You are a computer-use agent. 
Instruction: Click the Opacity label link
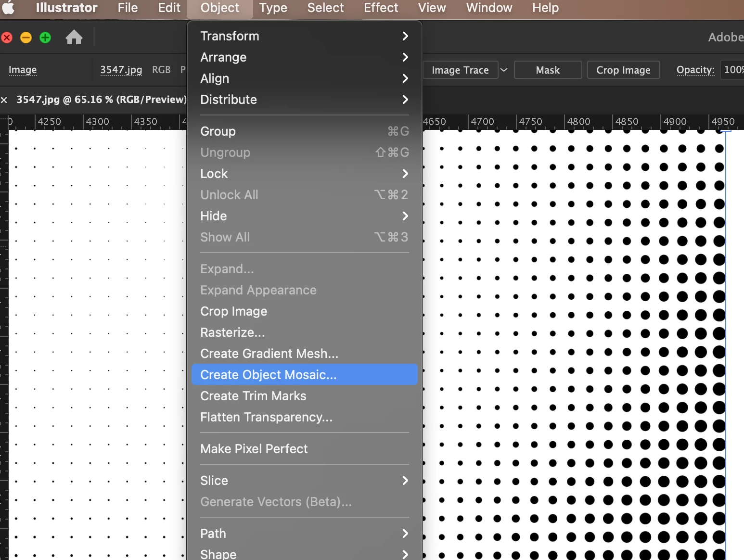pos(695,70)
